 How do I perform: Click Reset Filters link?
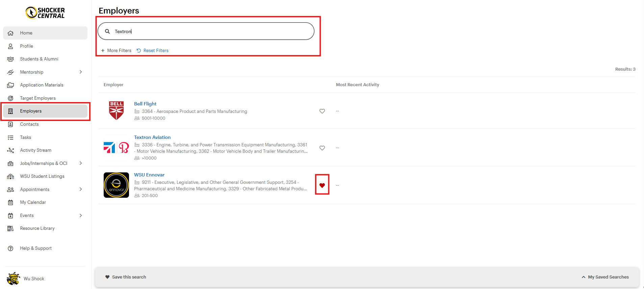152,50
